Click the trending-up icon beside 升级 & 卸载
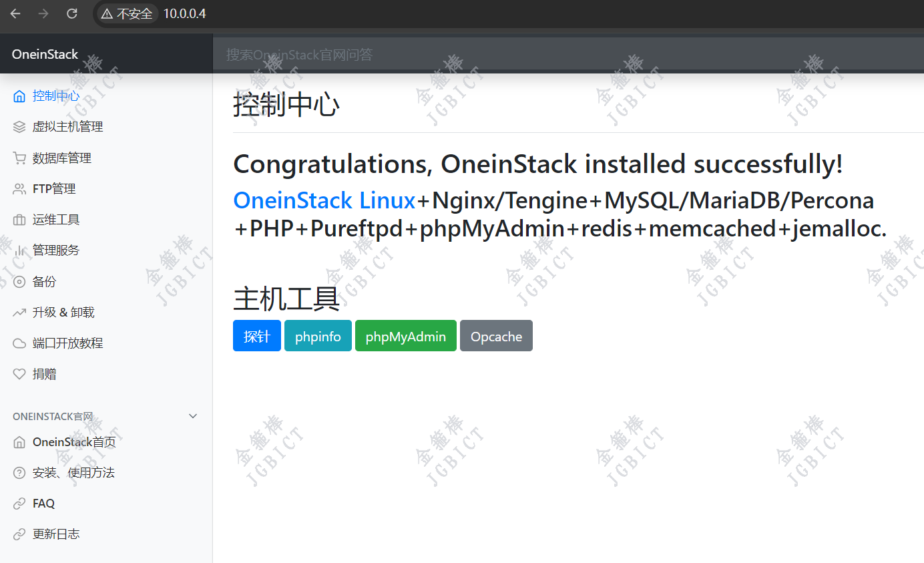 [19, 313]
